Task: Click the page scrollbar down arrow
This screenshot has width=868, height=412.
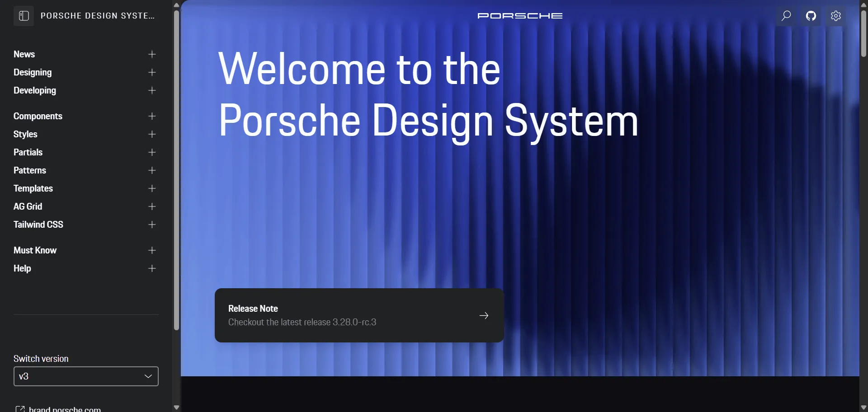Action: click(x=863, y=407)
